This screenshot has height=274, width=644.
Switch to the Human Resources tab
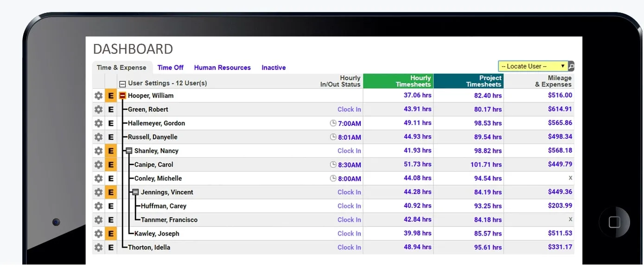(223, 68)
